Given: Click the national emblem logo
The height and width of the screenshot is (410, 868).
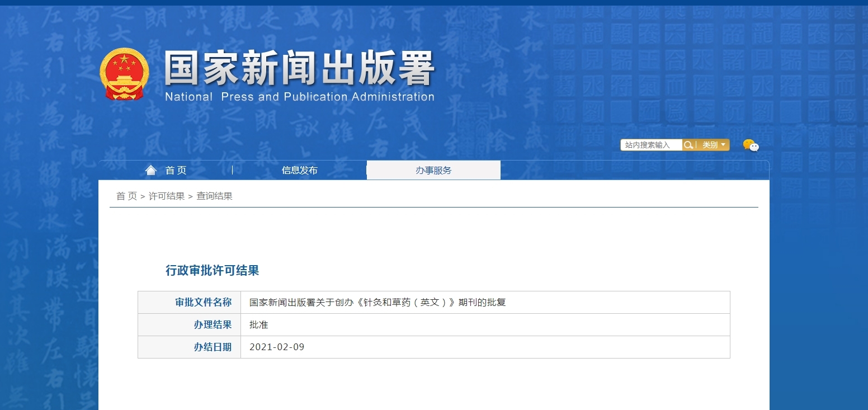Looking at the screenshot, I should [x=125, y=74].
